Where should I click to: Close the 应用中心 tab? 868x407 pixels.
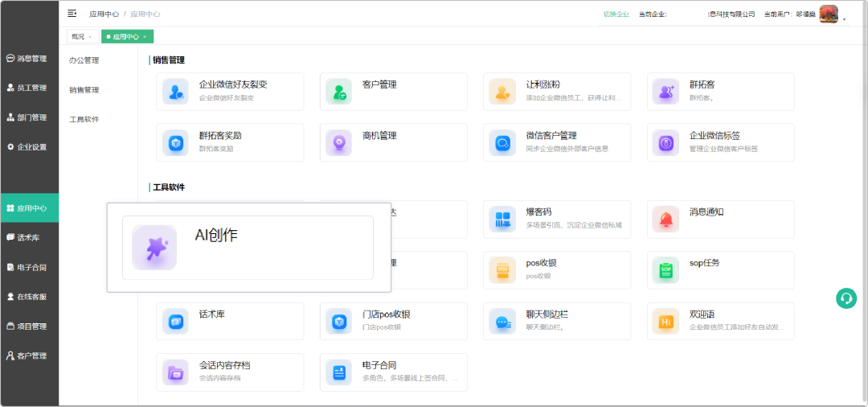(x=145, y=37)
